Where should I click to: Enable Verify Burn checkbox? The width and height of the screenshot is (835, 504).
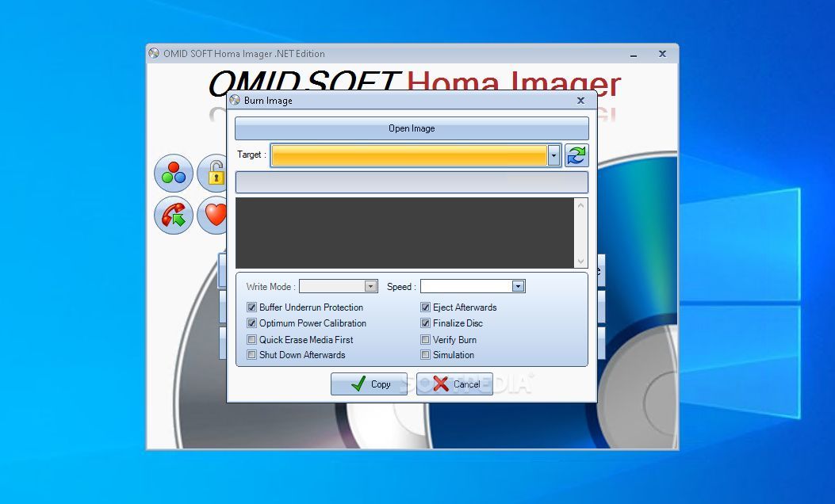426,339
